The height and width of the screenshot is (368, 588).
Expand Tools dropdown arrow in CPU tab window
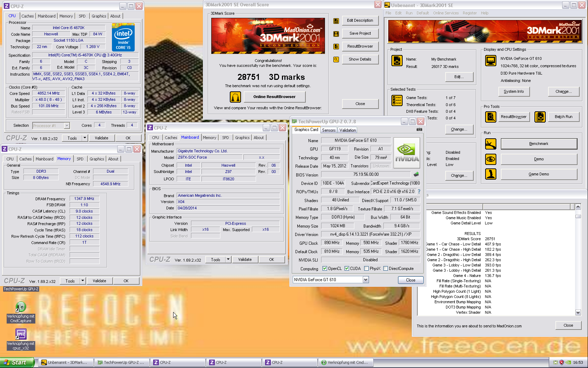click(x=85, y=138)
